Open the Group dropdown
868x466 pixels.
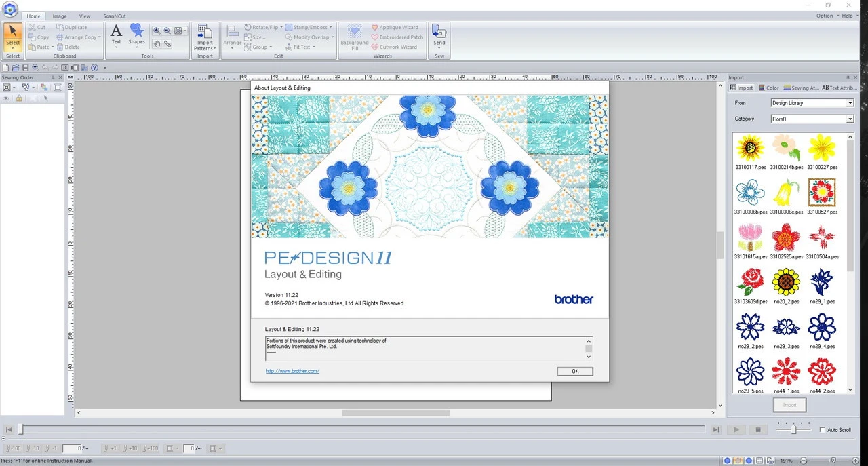pyautogui.click(x=271, y=47)
